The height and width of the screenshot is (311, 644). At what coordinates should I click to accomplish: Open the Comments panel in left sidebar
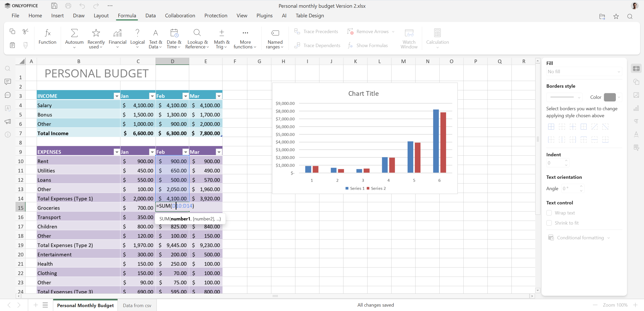point(8,82)
